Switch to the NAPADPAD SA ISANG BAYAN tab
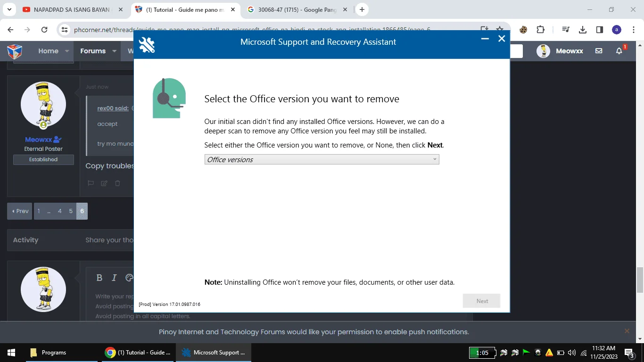644x362 pixels. 71,9
